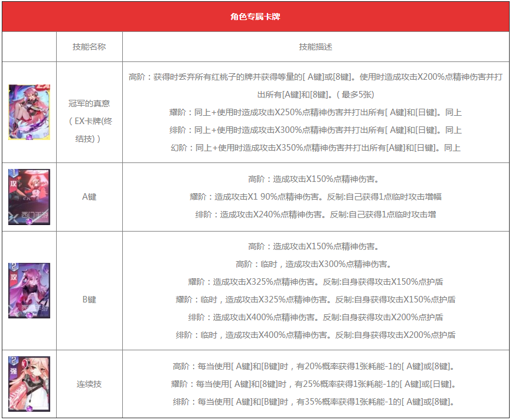Click the 冠军的真意 耀阶 X250% description line
The image size is (512, 420).
point(315,112)
